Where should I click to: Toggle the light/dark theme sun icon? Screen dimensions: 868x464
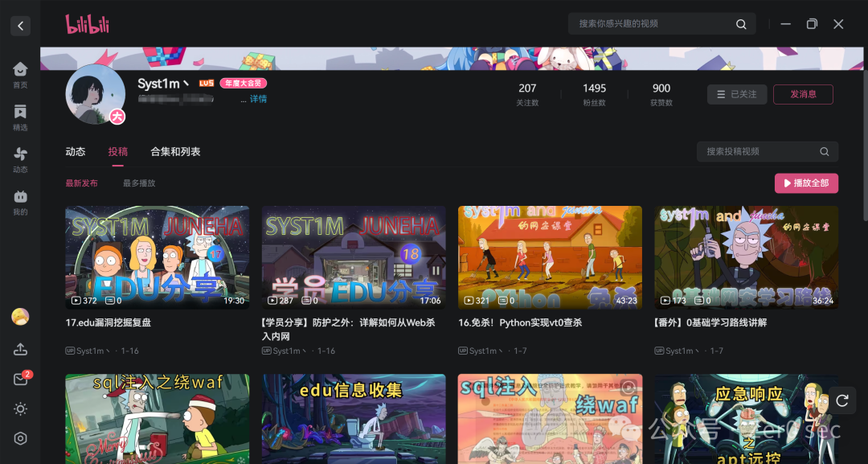pos(20,409)
